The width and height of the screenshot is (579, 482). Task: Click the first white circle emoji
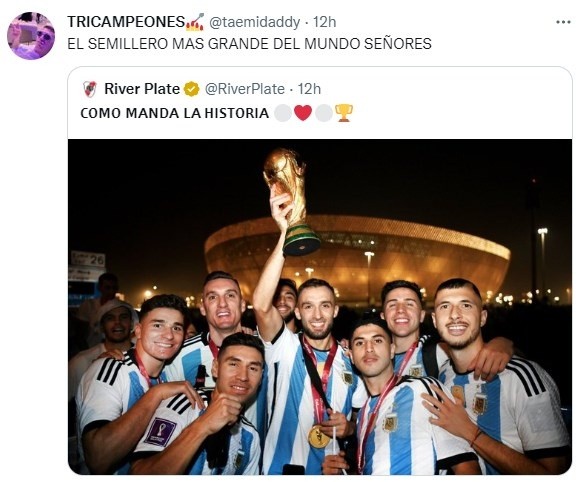click(x=283, y=113)
